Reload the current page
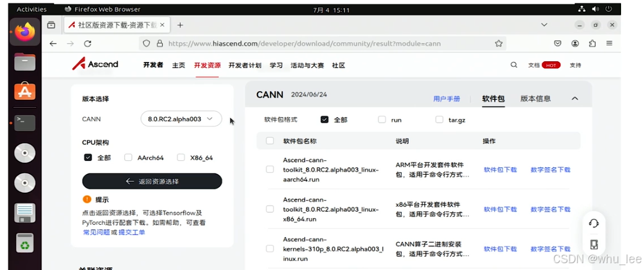This screenshot has height=270, width=644. pos(87,43)
